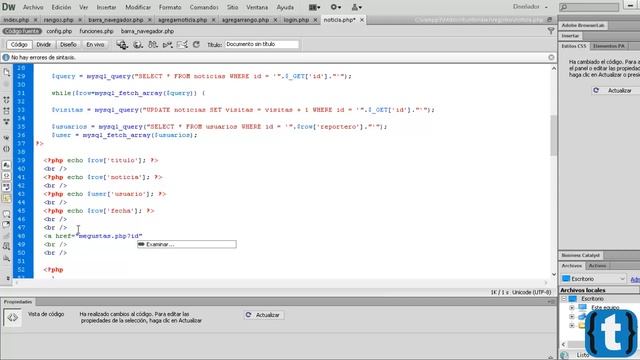Image resolution: width=640 pixels, height=360 pixels.
Task: Open the Diseñador workspace switcher
Action: click(x=530, y=7)
